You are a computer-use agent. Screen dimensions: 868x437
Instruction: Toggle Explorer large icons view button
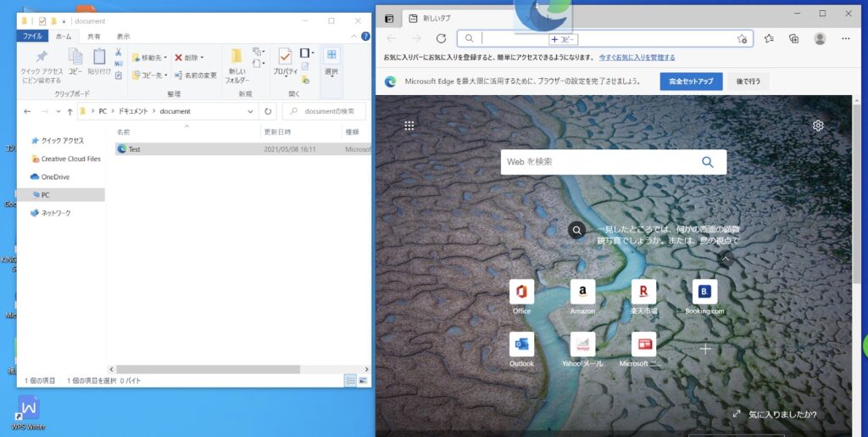pos(364,381)
